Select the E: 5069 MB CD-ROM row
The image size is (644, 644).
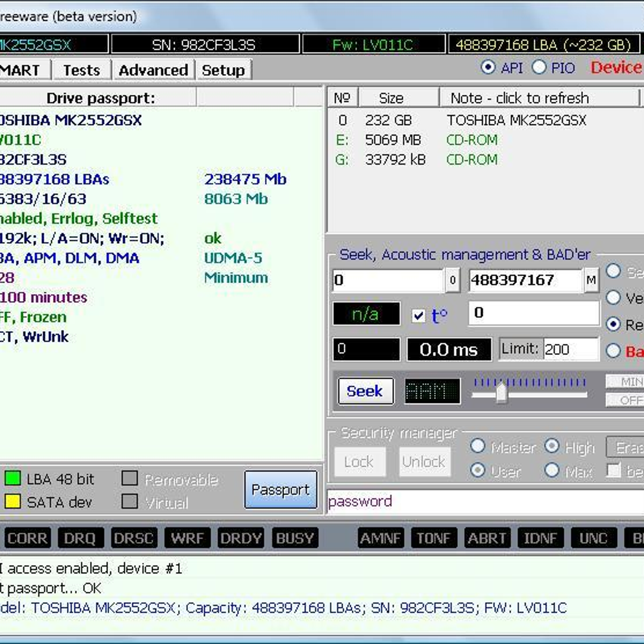pyautogui.click(x=485, y=140)
